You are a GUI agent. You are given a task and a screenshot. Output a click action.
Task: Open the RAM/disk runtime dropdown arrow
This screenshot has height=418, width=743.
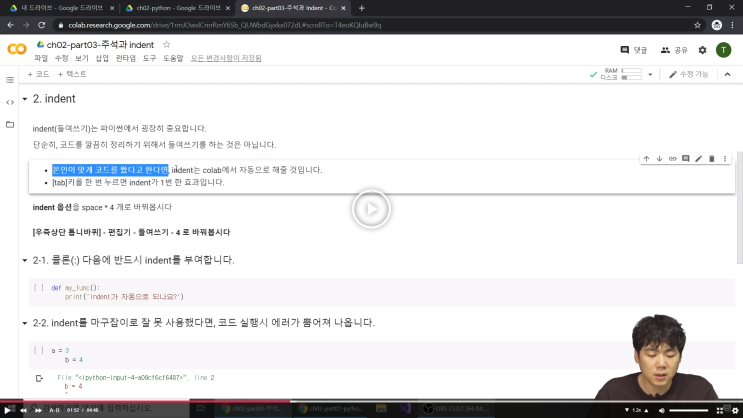(650, 74)
